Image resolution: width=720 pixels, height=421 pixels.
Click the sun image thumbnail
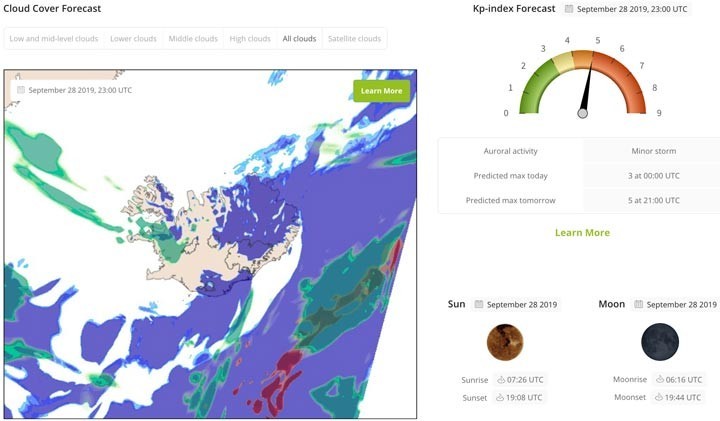point(505,342)
